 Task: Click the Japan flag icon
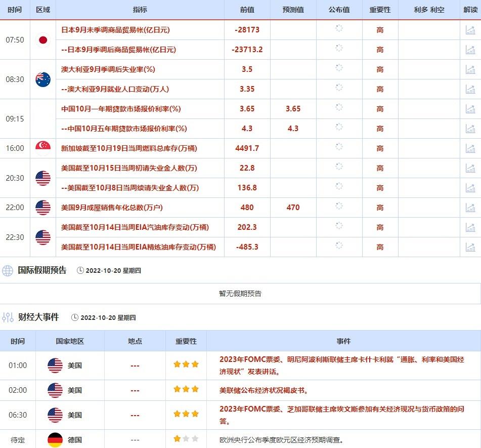[x=43, y=40]
